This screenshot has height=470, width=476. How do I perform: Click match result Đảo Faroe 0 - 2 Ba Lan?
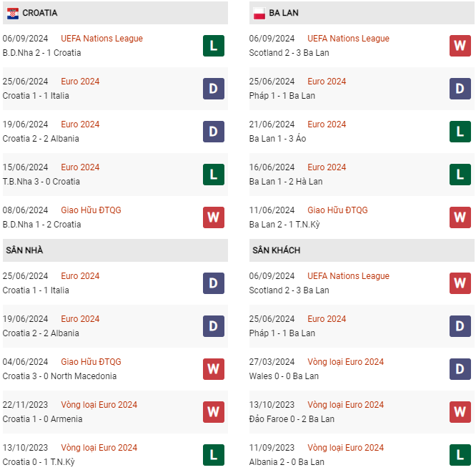[292, 419]
